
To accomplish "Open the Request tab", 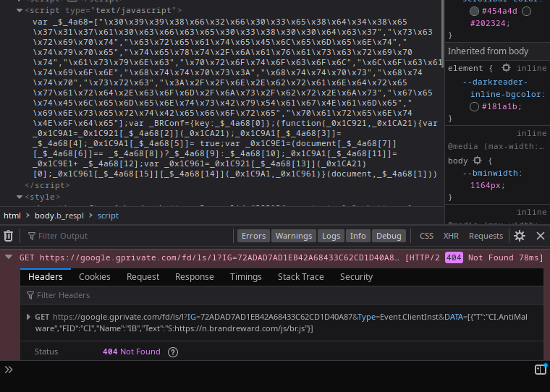I will point(143,277).
